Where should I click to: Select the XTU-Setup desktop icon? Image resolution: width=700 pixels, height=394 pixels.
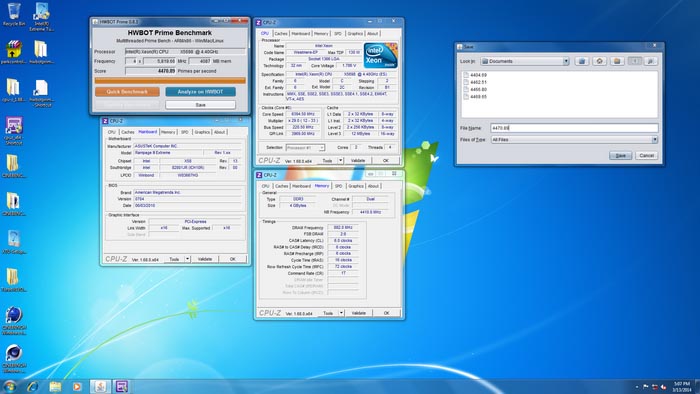[x=14, y=242]
